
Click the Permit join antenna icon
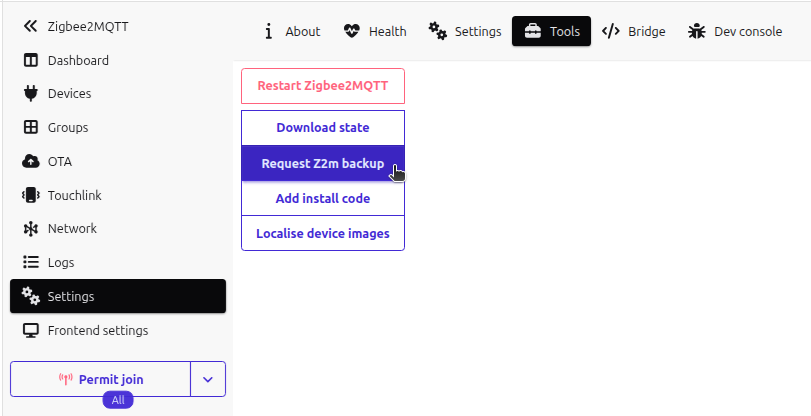click(66, 379)
